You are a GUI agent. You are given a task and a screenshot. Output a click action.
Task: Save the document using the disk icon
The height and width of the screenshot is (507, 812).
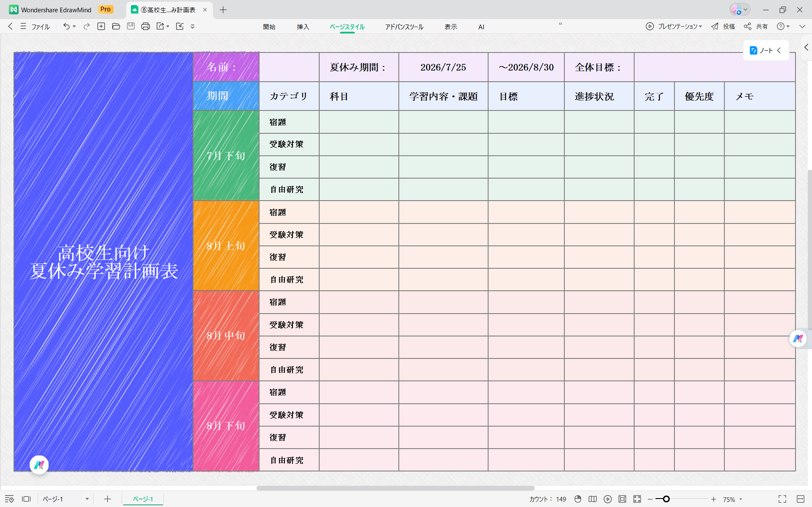(x=131, y=26)
